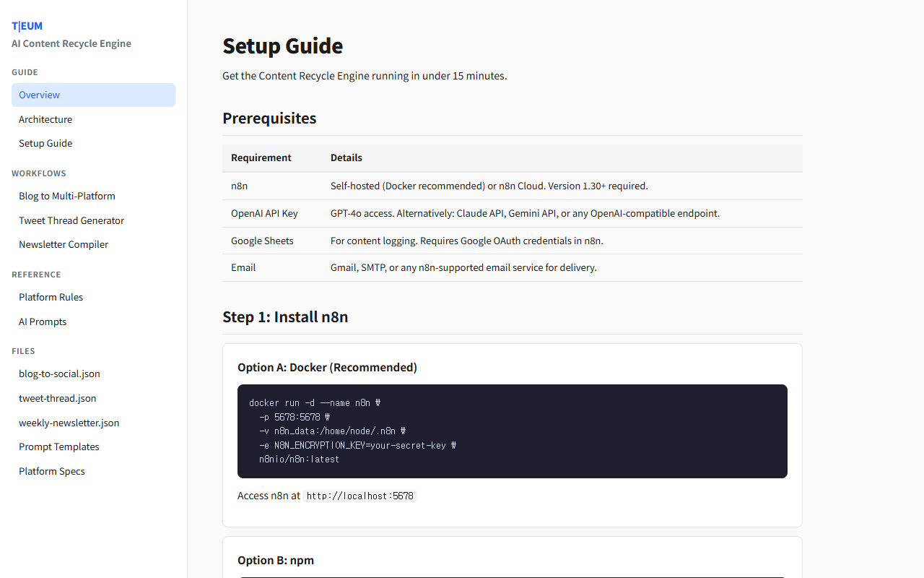Open tweet-thread.json file

pos(57,398)
